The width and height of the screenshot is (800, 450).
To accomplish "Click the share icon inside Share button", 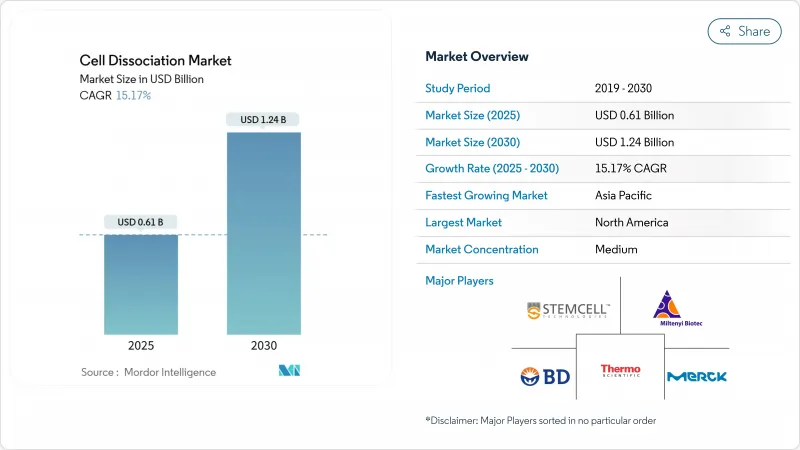I will (724, 31).
